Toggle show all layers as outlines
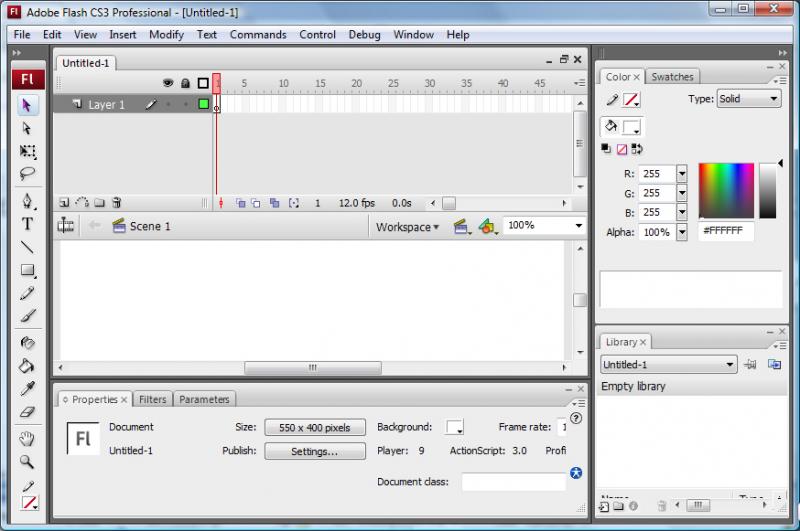 [203, 83]
